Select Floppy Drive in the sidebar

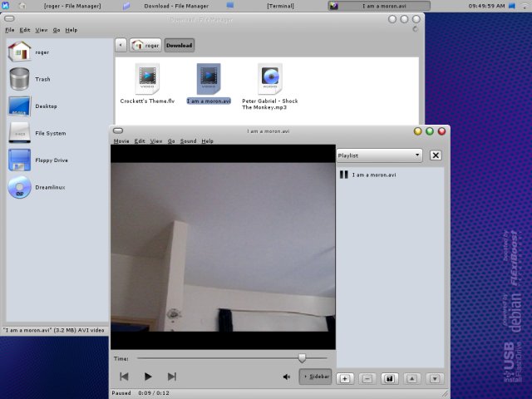tap(38, 160)
